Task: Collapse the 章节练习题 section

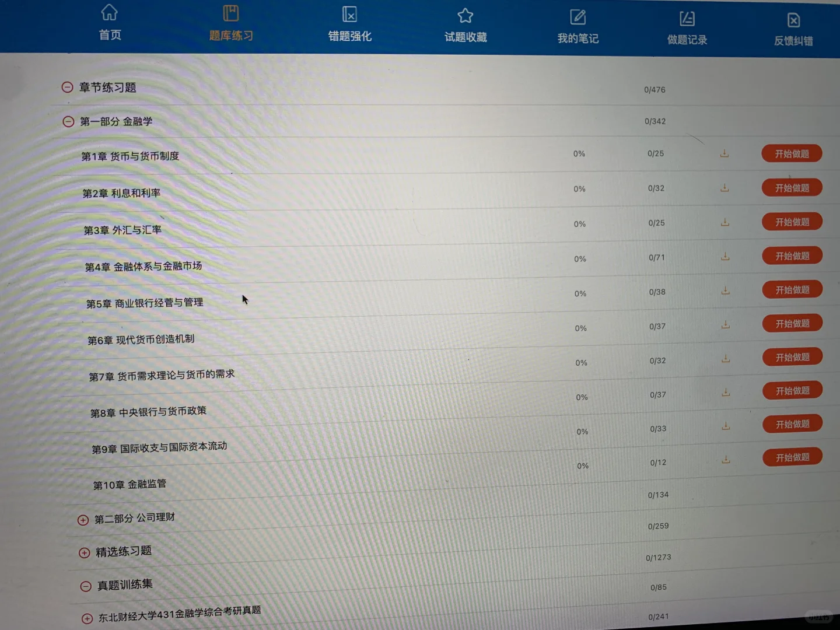Action: 67,87
